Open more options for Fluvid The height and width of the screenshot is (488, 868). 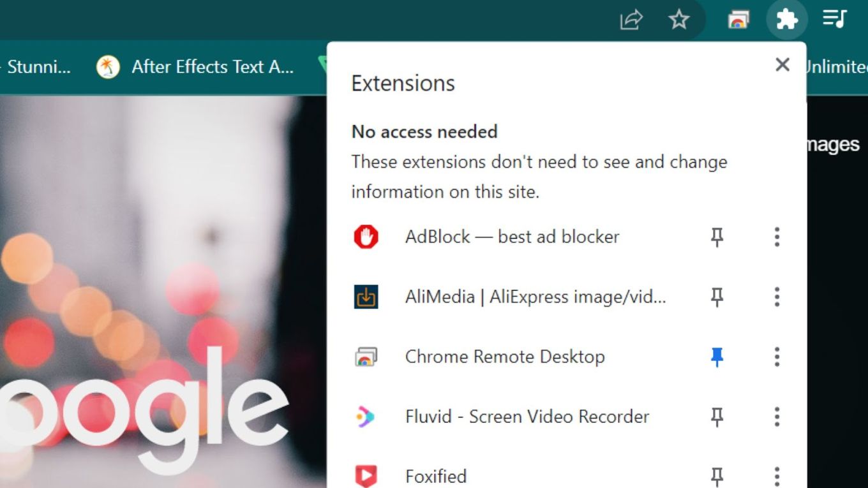coord(777,417)
